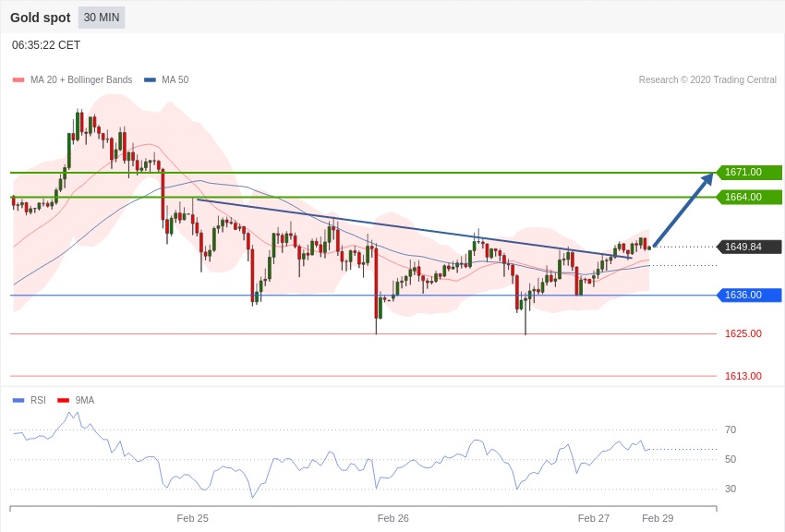
Task: Click the blue upward forecast arrow head
Action: pyautogui.click(x=707, y=178)
